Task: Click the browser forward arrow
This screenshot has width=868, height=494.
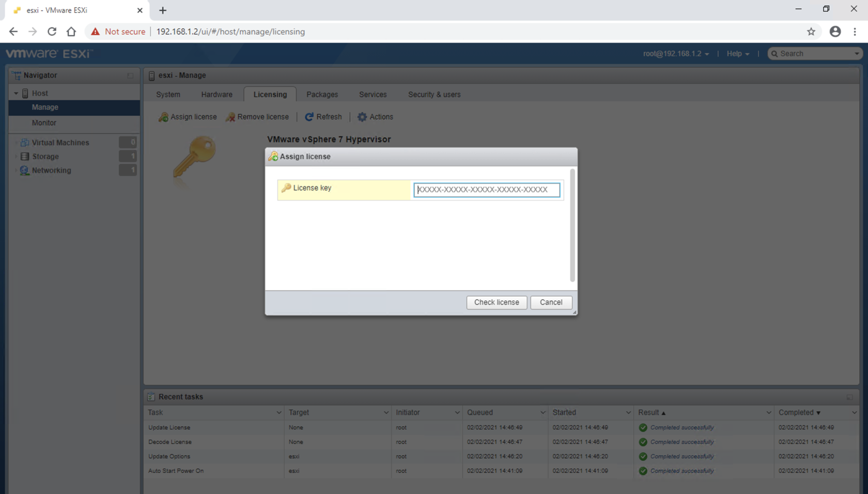Action: (33, 32)
